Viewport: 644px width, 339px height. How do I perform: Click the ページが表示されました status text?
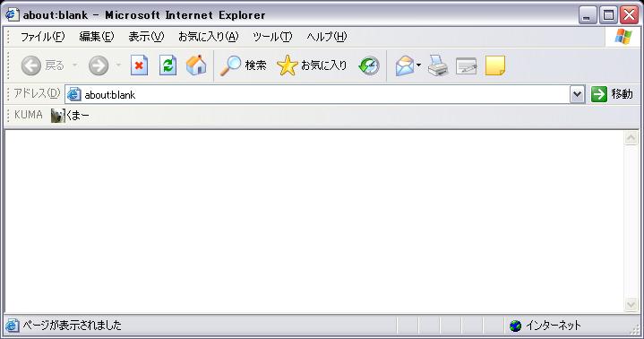[72, 326]
